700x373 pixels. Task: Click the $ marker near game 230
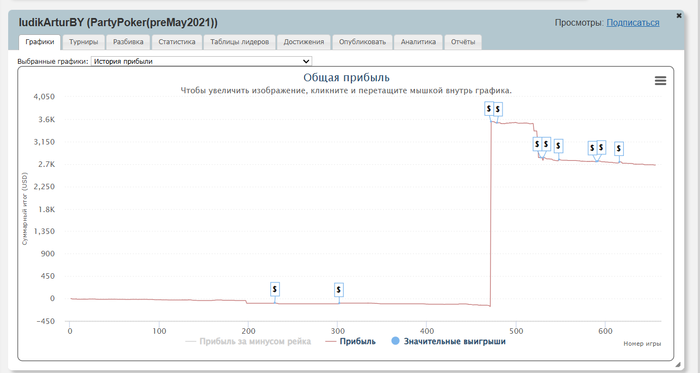coord(275,289)
